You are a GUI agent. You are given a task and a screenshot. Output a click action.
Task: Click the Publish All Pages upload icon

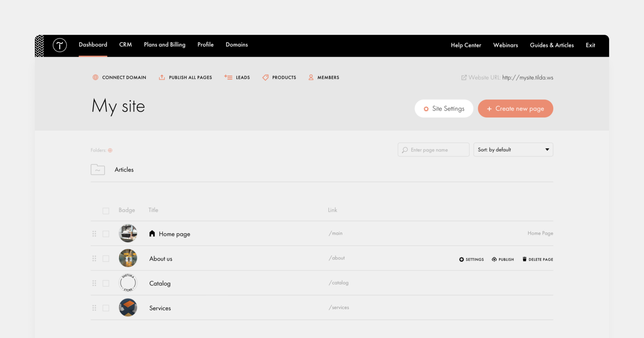(162, 77)
